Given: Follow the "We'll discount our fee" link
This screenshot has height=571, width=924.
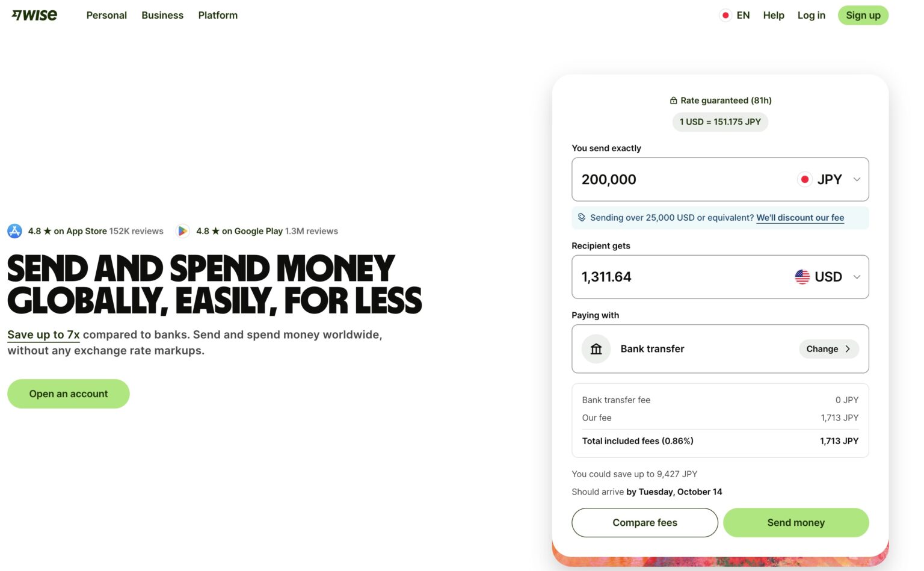Looking at the screenshot, I should click(x=799, y=218).
